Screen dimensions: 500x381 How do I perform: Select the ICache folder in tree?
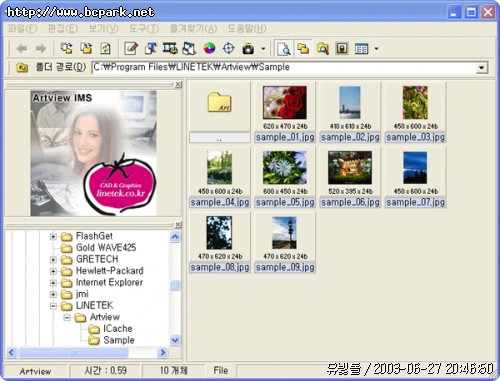click(x=118, y=329)
